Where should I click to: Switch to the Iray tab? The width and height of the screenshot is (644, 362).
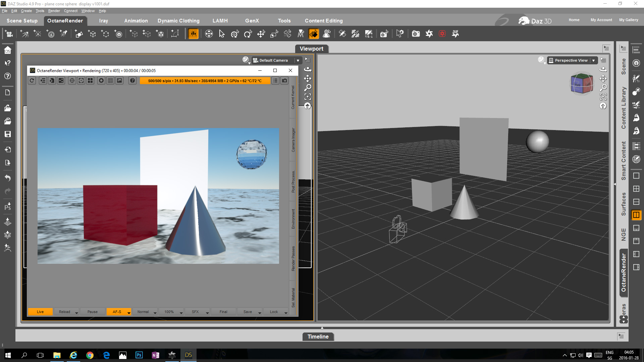pyautogui.click(x=103, y=21)
